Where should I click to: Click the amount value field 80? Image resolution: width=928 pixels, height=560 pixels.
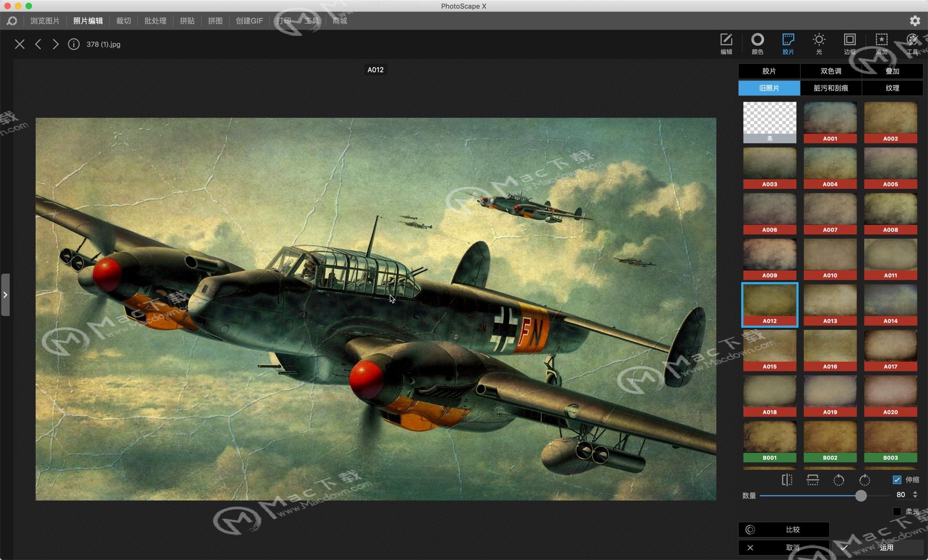pyautogui.click(x=900, y=494)
